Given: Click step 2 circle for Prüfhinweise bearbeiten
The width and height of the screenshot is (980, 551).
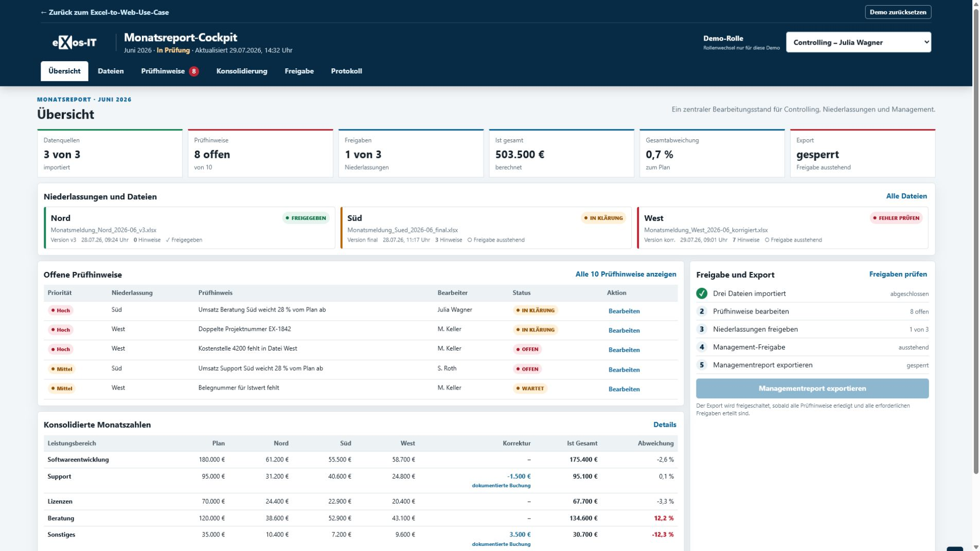Looking at the screenshot, I should (x=702, y=311).
